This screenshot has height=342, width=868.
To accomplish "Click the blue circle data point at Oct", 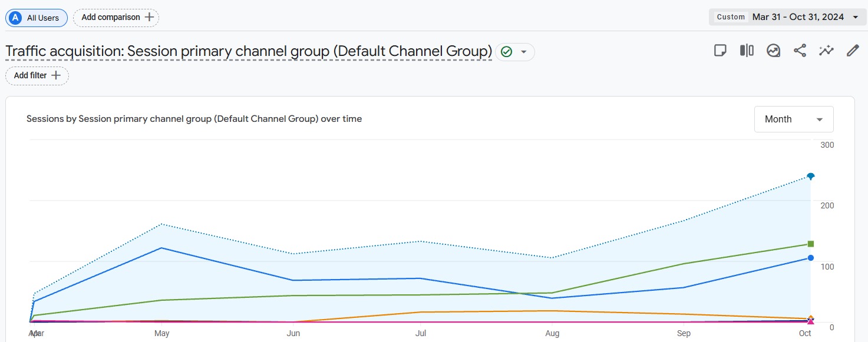I will (811, 258).
